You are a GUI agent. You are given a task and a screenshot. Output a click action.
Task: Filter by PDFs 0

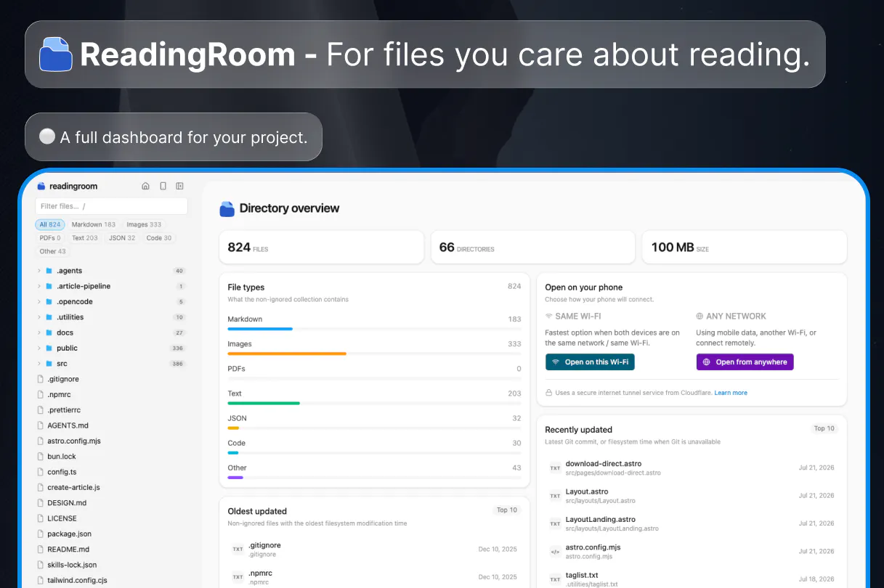pos(50,238)
